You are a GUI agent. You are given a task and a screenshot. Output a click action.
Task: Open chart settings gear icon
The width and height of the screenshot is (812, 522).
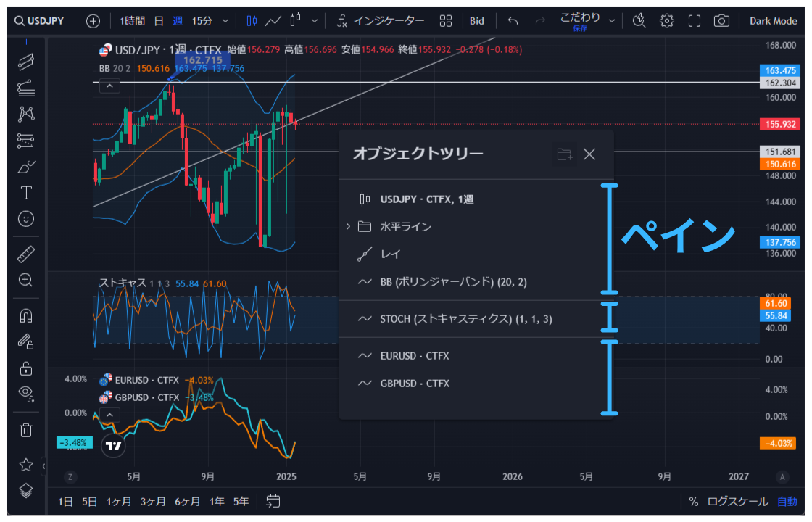[666, 21]
